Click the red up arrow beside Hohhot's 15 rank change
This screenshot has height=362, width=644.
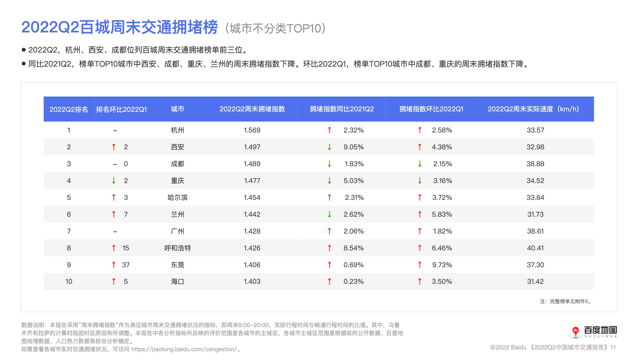coord(114,248)
